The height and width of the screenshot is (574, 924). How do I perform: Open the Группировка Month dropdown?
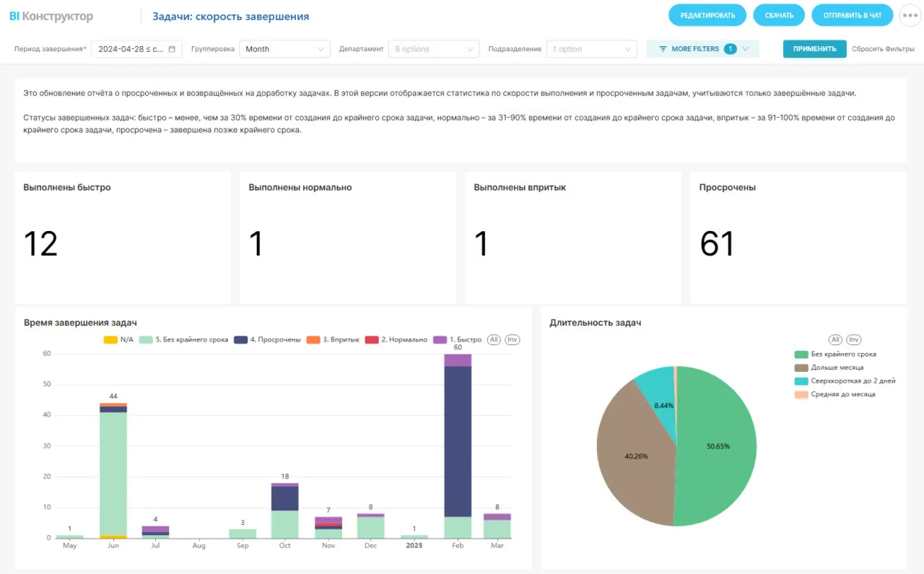tap(285, 49)
